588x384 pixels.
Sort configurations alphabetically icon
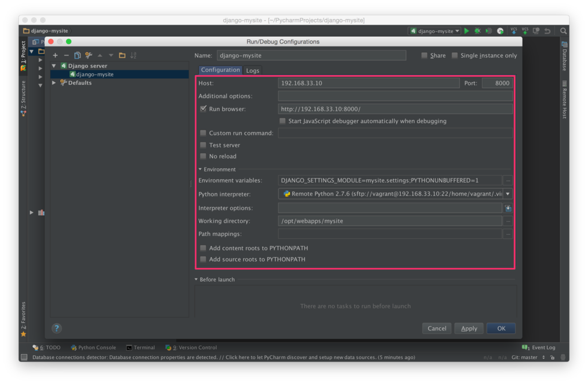[x=133, y=55]
